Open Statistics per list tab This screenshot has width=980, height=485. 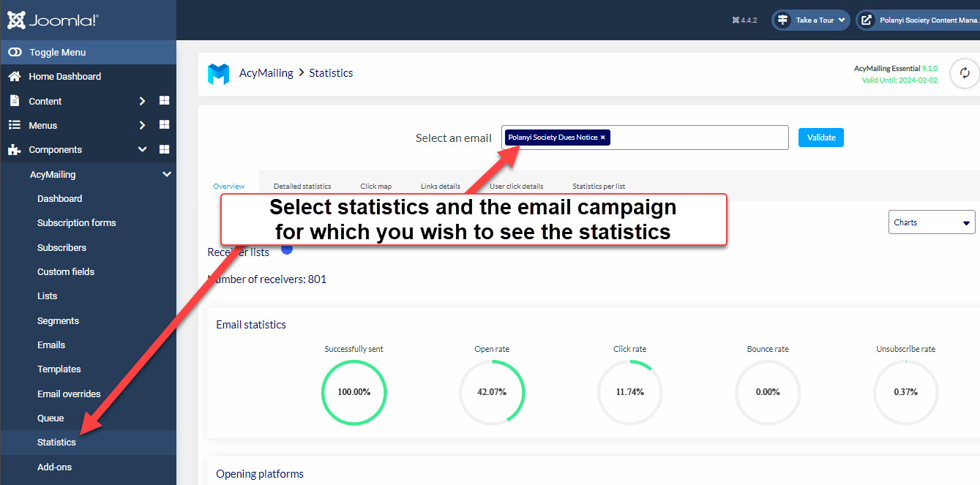click(599, 187)
